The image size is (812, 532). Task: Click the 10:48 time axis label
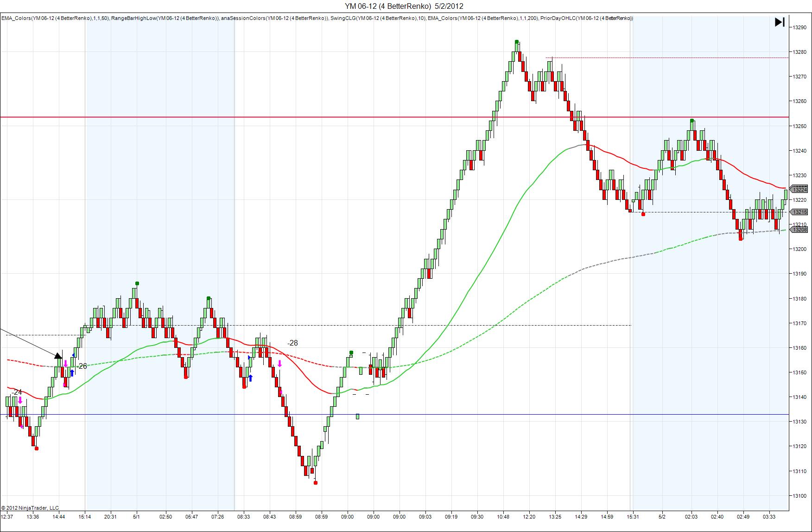(x=503, y=517)
